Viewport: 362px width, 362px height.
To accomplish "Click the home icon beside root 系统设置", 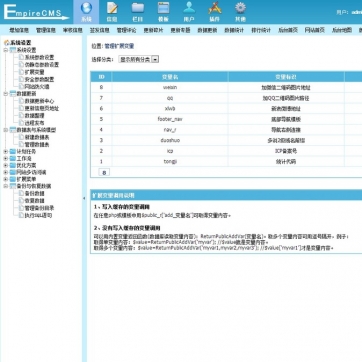I will (x=6, y=43).
